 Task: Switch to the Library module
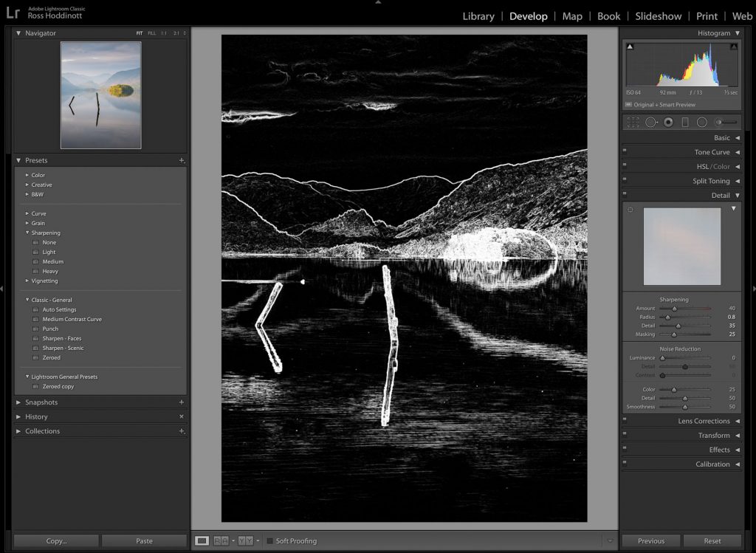478,16
